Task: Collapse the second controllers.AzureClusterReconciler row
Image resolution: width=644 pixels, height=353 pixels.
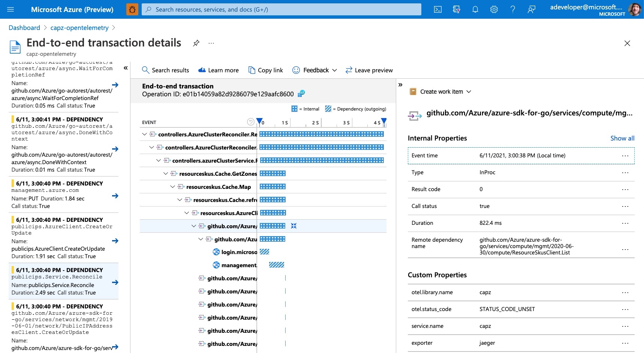Action: pyautogui.click(x=151, y=147)
